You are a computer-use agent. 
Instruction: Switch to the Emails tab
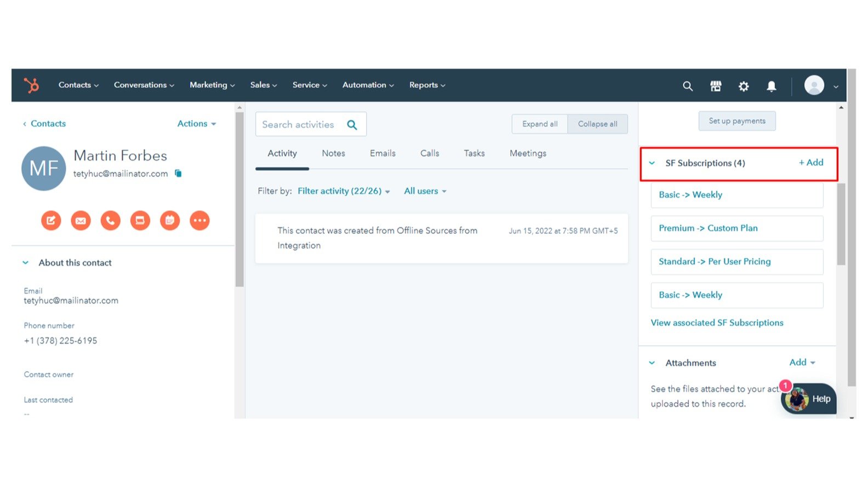[382, 153]
